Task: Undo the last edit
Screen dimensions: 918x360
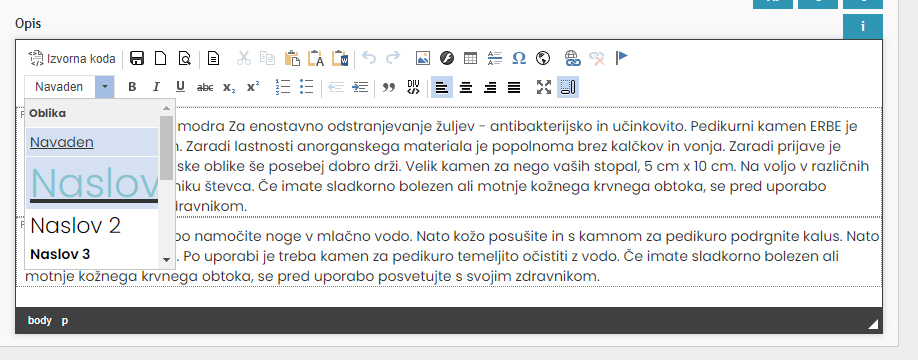Action: [369, 57]
